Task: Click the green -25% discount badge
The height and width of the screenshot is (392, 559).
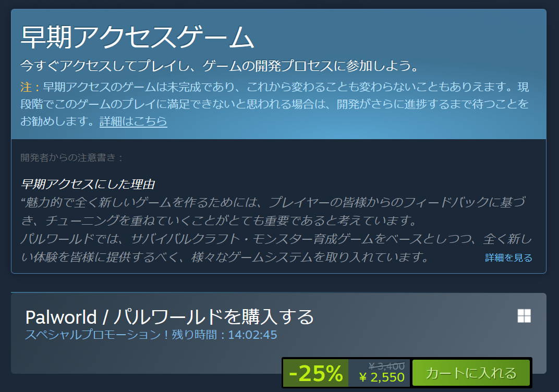Action: pyautogui.click(x=315, y=373)
